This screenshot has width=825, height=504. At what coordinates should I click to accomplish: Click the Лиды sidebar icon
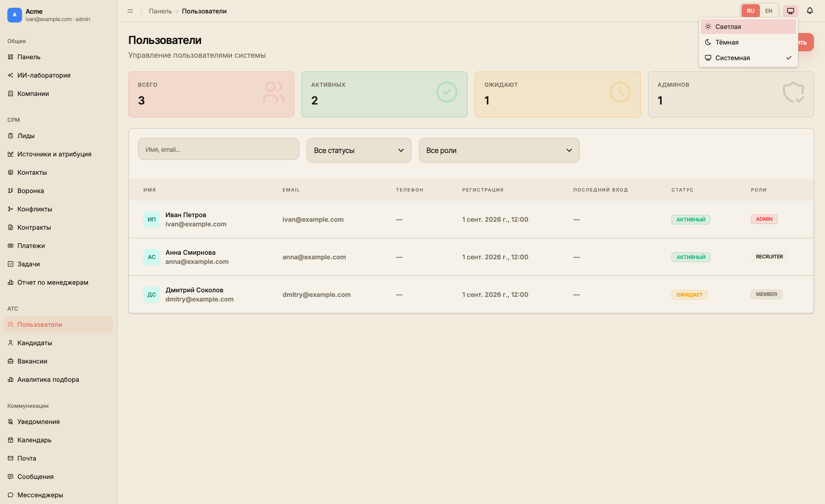point(11,136)
